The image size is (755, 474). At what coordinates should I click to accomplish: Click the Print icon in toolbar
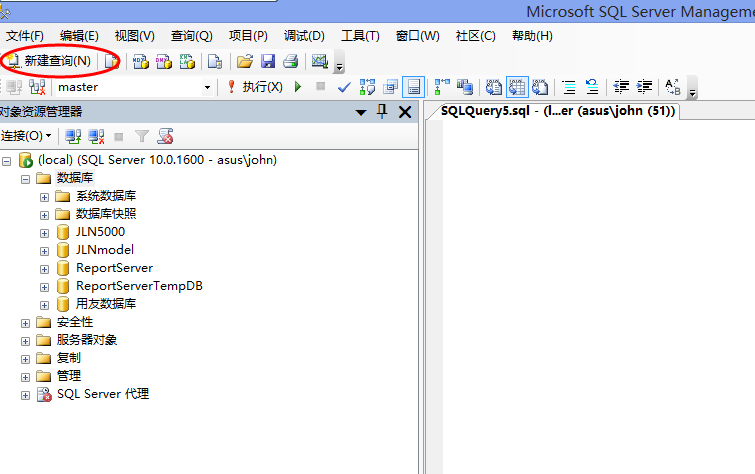click(291, 61)
